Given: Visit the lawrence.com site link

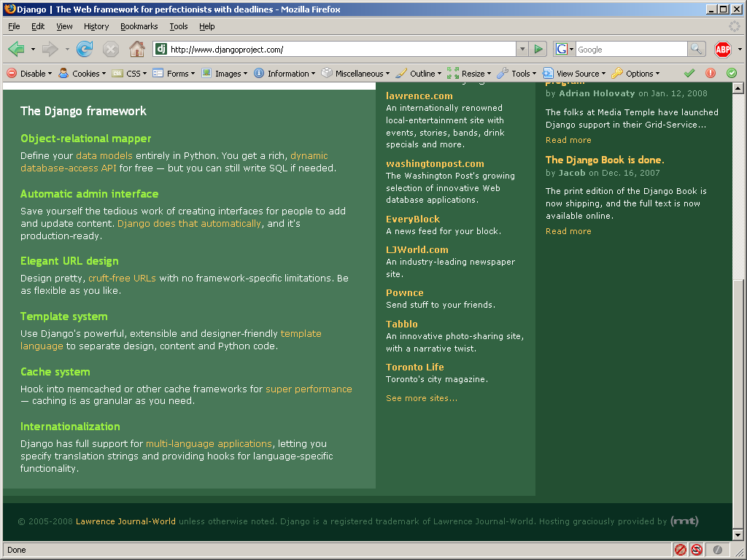Looking at the screenshot, I should pos(419,96).
